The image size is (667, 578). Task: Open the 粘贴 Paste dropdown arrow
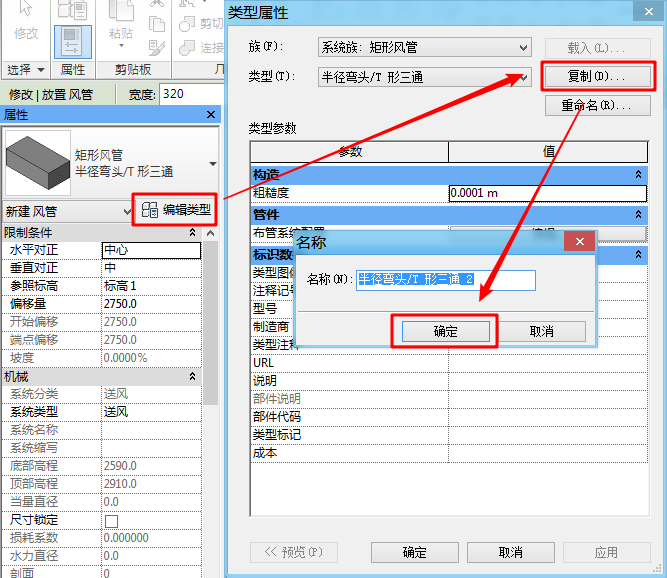click(x=121, y=46)
